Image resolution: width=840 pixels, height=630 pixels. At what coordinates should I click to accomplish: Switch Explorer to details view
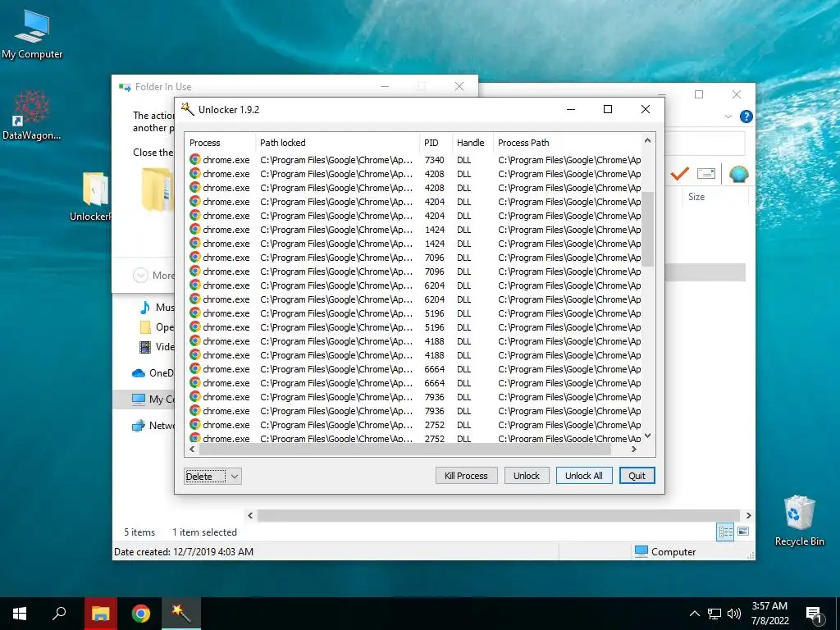(725, 532)
